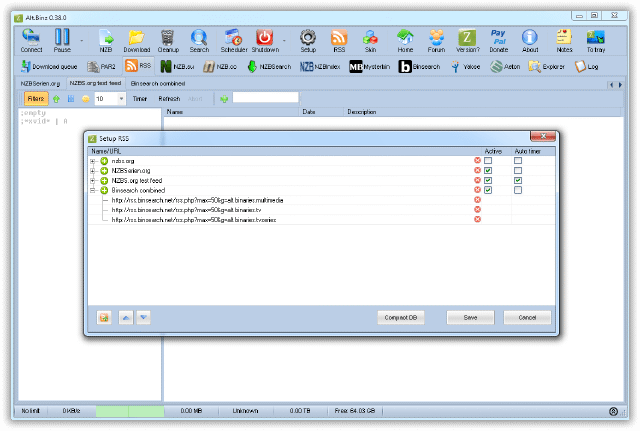The width and height of the screenshot is (640, 431).
Task: Open the Binsearch tab
Action: (x=420, y=67)
